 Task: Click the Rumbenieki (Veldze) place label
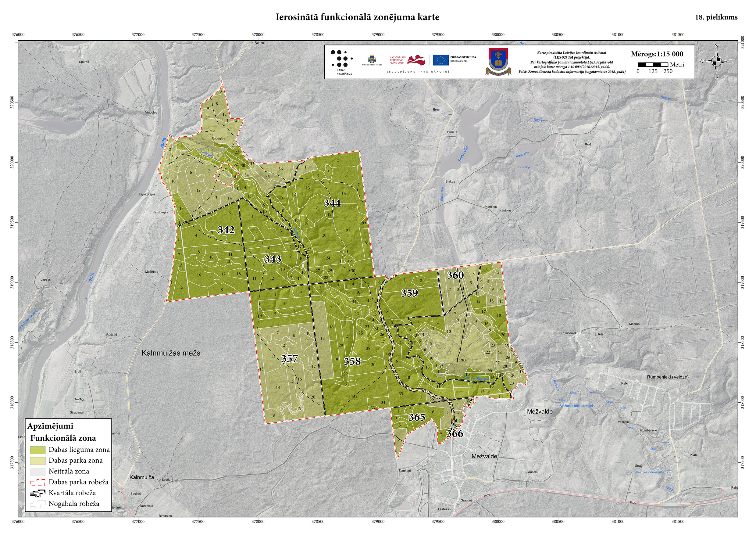pos(667,377)
